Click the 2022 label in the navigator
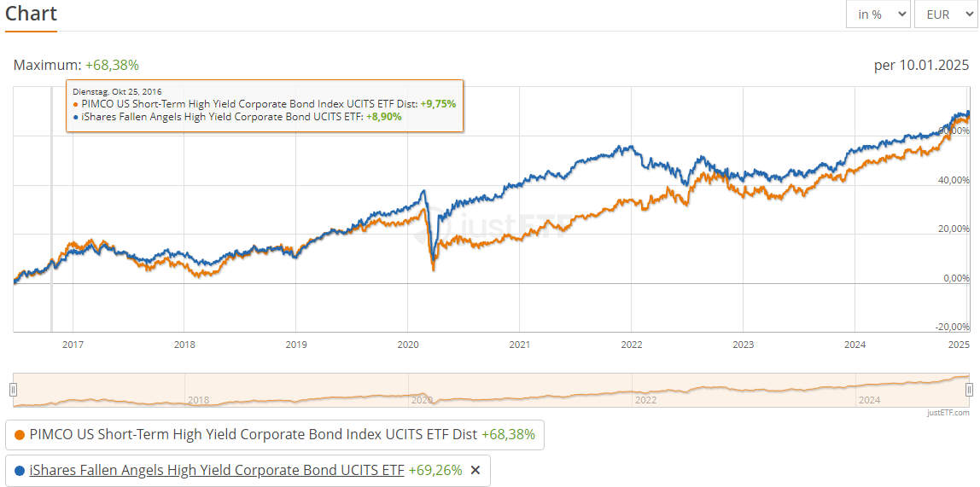This screenshot has width=980, height=487. coord(645,399)
